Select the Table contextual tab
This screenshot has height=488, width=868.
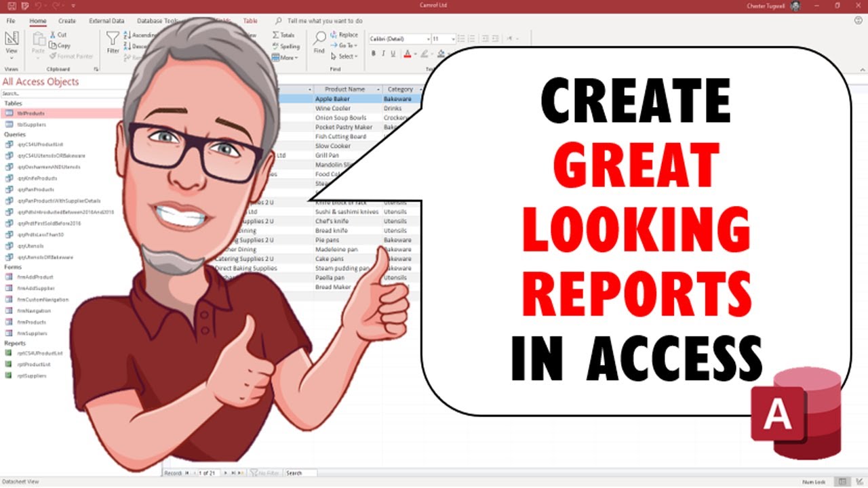250,21
